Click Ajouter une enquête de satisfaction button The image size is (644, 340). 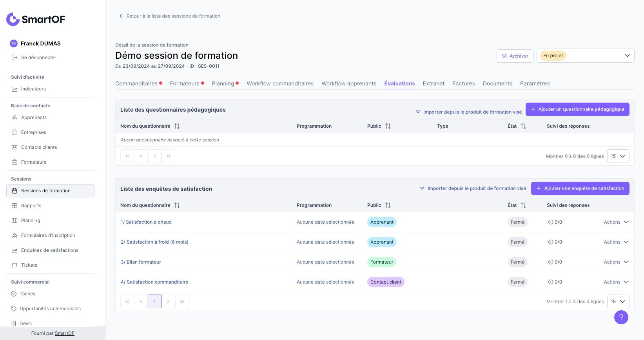[x=580, y=188]
